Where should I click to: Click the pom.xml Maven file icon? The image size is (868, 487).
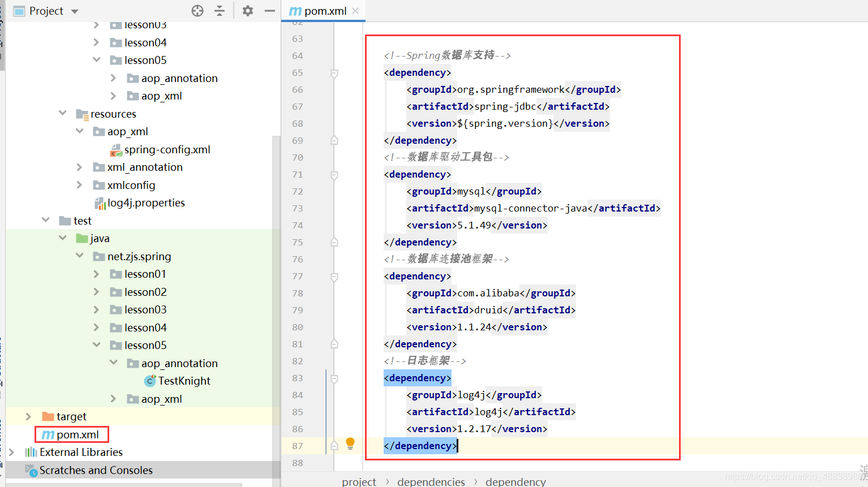48,434
